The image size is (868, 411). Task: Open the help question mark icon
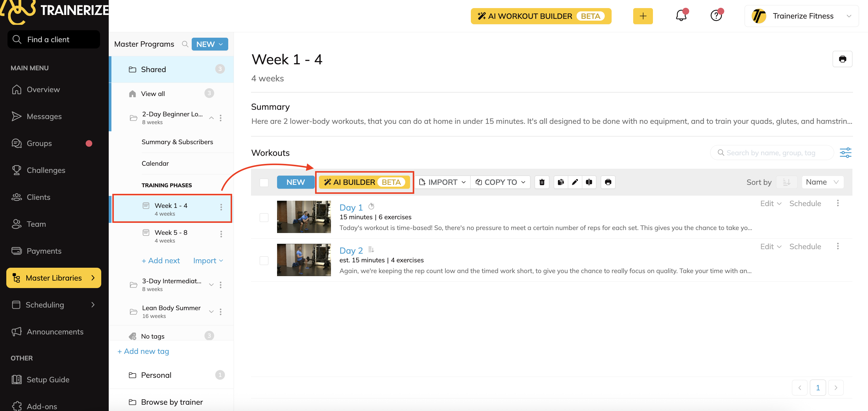[716, 16]
